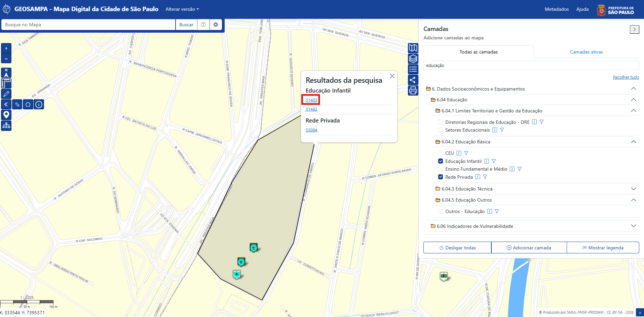Enable the CEU layer checkbox

point(441,153)
